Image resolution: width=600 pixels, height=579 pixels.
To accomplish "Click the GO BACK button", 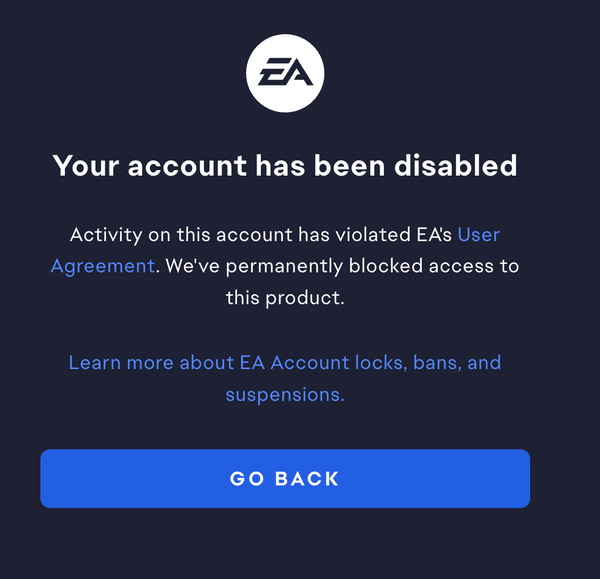I will tap(285, 478).
